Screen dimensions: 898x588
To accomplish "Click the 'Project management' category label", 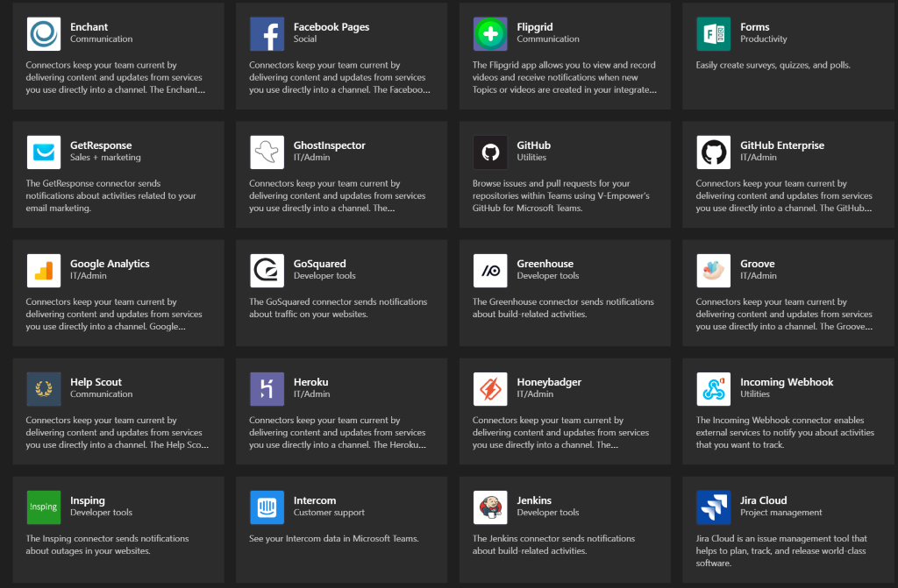I will tap(780, 513).
